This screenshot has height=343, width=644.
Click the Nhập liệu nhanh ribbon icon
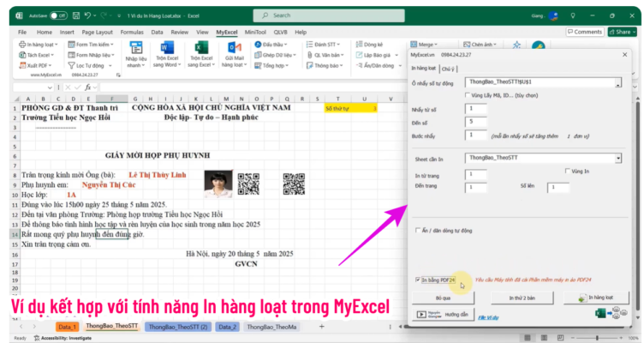pos(137,54)
